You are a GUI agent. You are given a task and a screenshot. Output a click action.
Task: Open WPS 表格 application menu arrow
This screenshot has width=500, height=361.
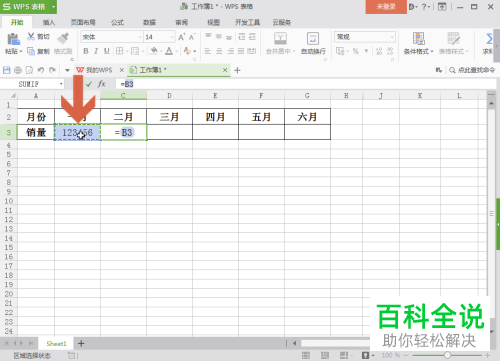(53, 7)
